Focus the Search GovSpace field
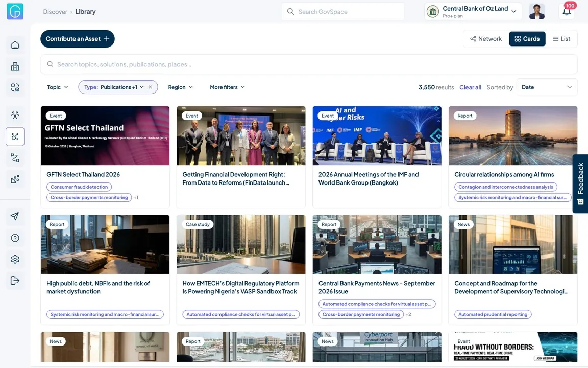This screenshot has height=368, width=588. click(x=343, y=12)
